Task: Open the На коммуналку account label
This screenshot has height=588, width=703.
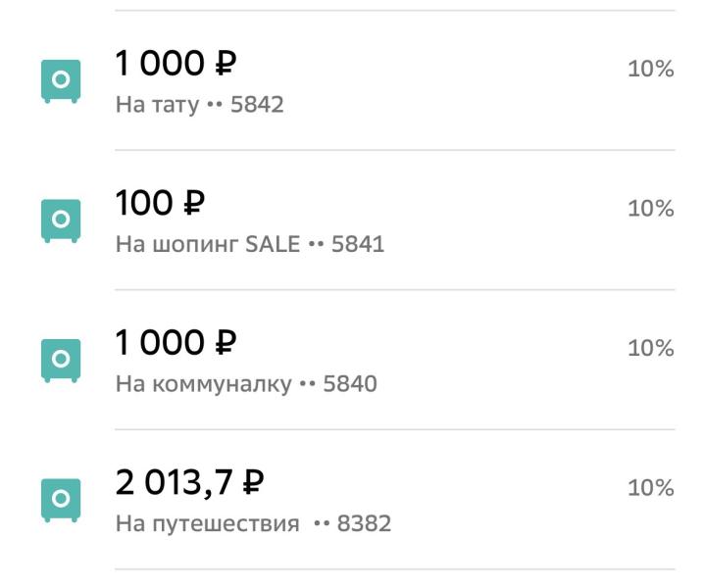Action: [x=203, y=384]
